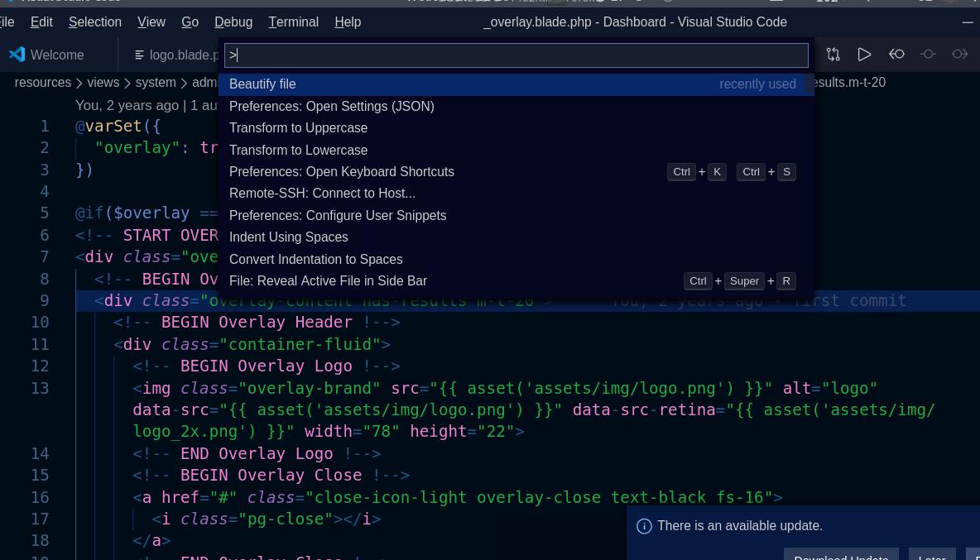Click the VS Code logo on Welcome tab
This screenshot has width=980, height=560.
click(x=17, y=55)
